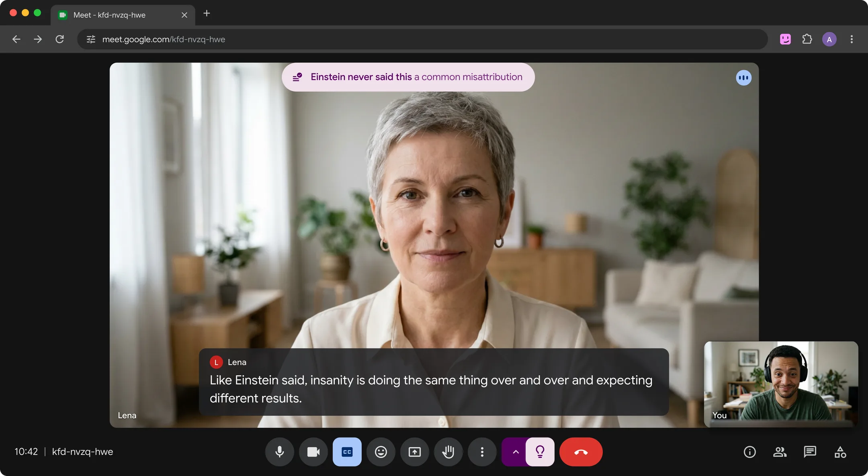Screen dimensions: 868x476
Task: Go forward in browser history
Action: 38,39
